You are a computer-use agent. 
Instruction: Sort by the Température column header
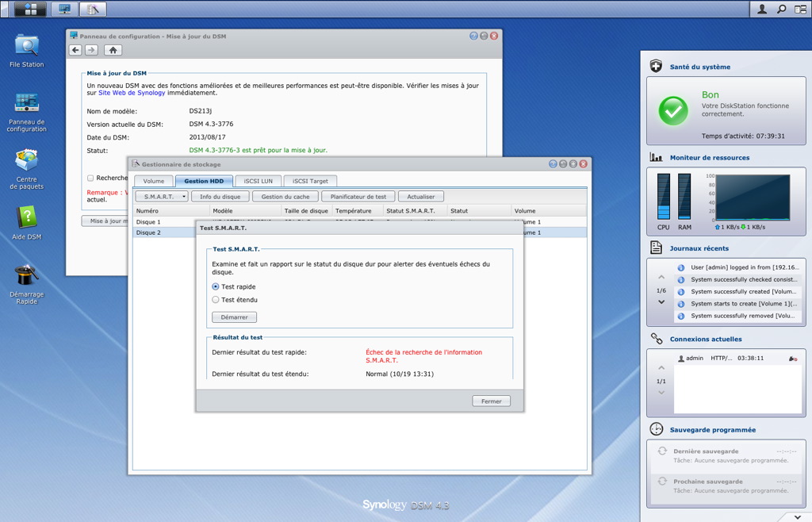tap(358, 211)
